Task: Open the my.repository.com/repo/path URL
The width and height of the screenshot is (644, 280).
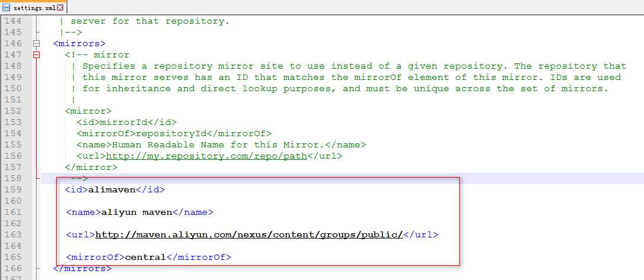Action: point(206,156)
